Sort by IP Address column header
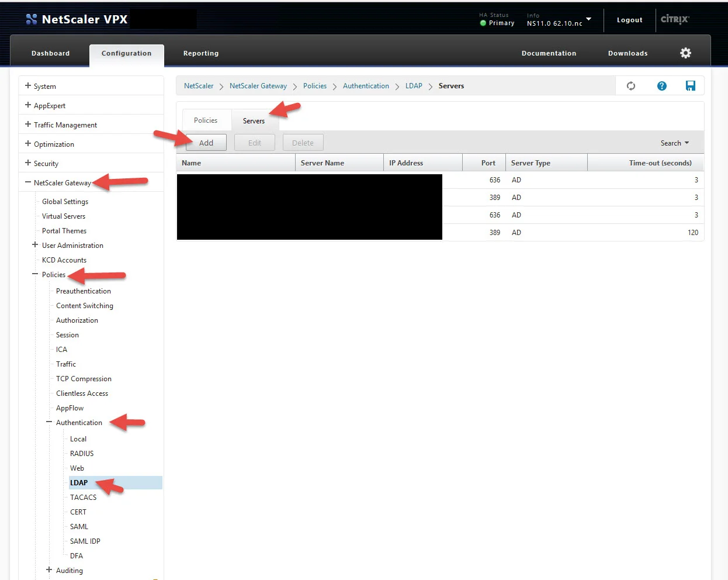 [x=423, y=163]
